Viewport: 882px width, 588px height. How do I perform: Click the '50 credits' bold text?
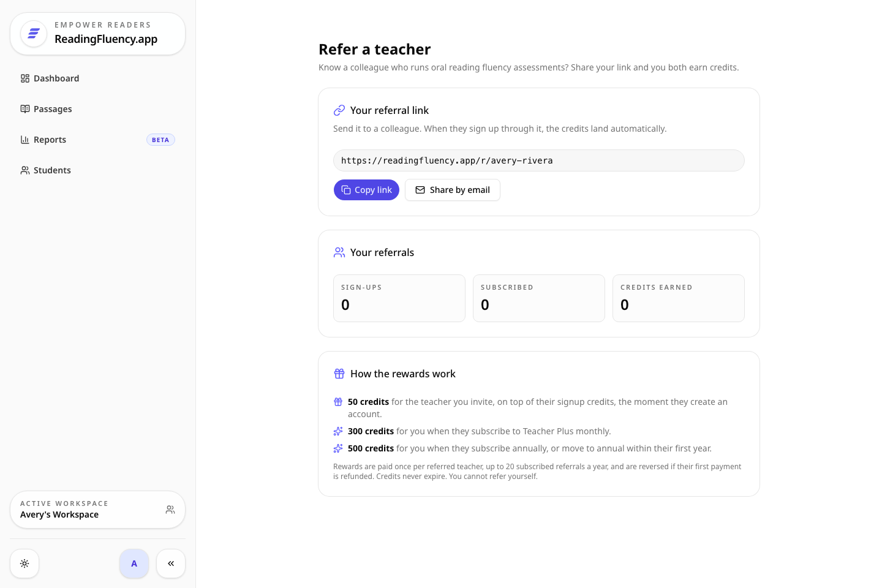(x=368, y=402)
